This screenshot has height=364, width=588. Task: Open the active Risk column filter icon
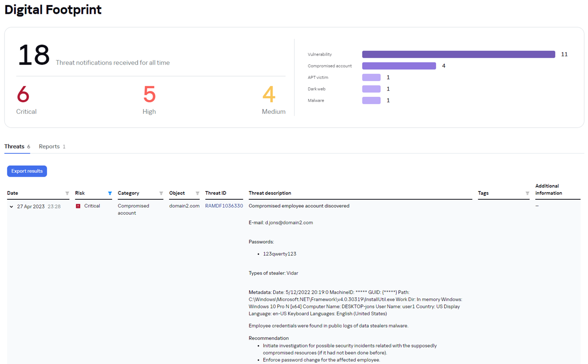(x=110, y=193)
